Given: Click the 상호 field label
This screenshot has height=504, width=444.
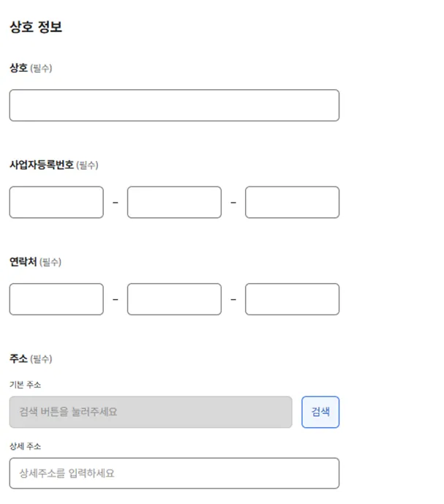Looking at the screenshot, I should [18, 68].
